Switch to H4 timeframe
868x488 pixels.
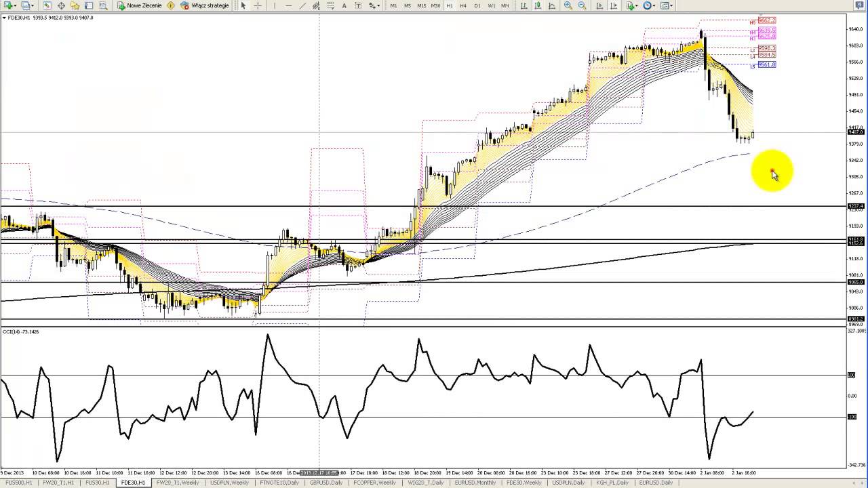click(x=463, y=5)
